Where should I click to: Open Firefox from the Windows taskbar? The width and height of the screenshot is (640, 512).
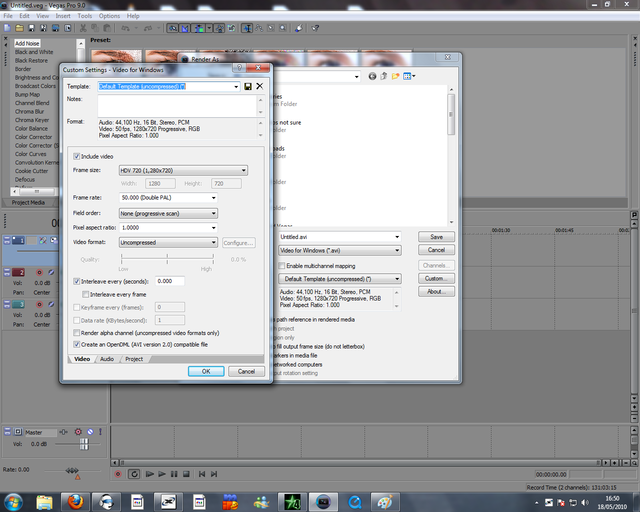(x=75, y=502)
